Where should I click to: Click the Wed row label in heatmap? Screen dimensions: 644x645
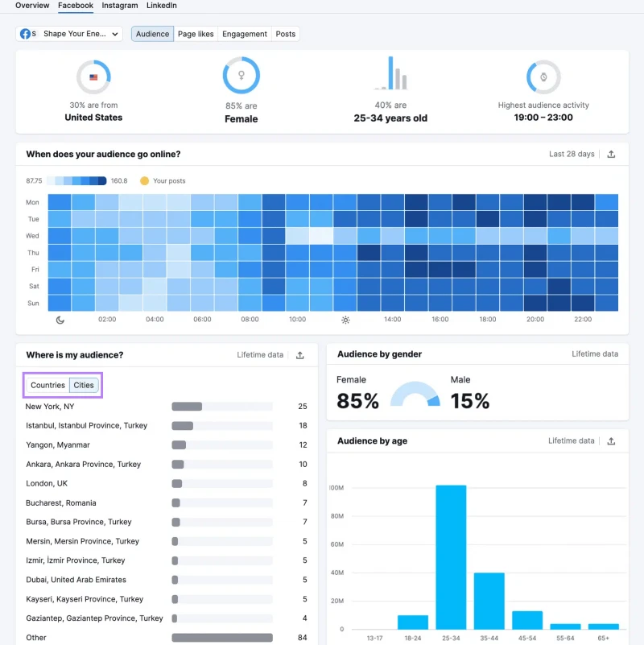32,236
